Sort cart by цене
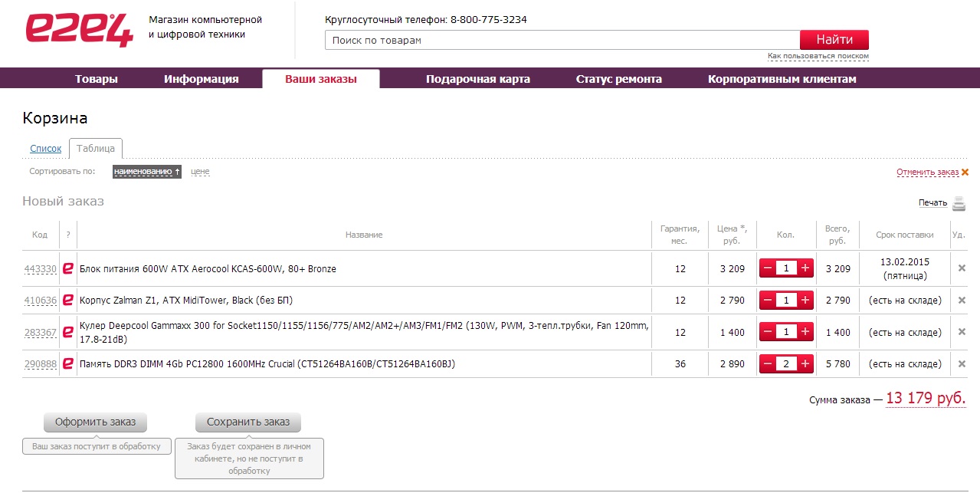980x493 pixels. point(200,172)
